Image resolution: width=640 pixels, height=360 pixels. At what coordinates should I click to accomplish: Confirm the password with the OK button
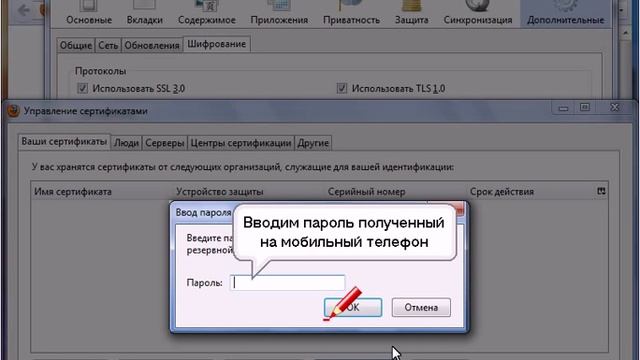coord(353,307)
